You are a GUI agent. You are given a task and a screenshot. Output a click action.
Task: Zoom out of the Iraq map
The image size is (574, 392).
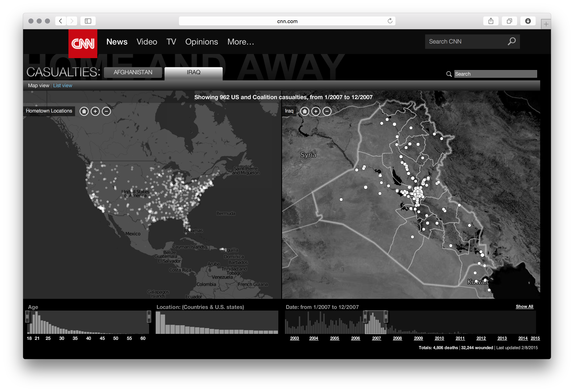click(x=327, y=111)
